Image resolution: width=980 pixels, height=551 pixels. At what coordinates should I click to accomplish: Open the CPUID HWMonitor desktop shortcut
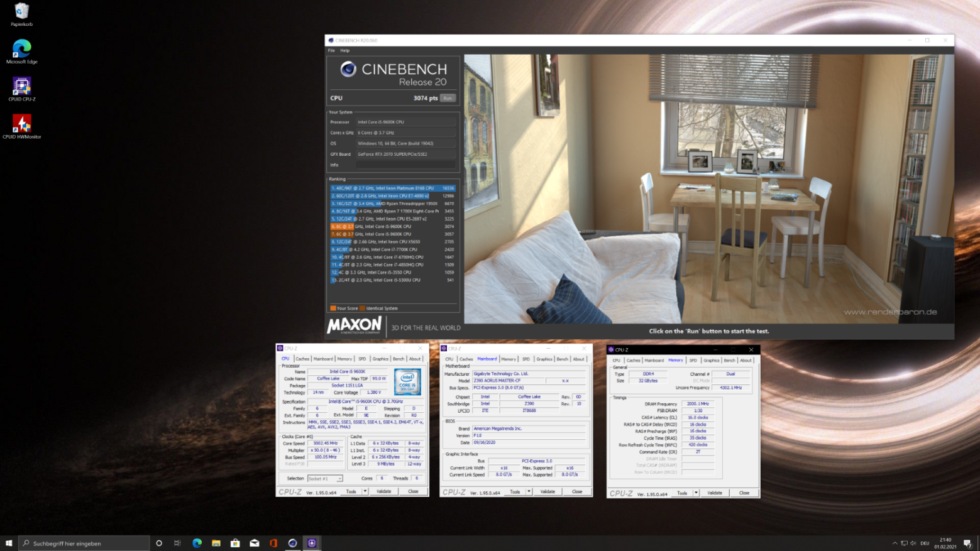[21, 127]
